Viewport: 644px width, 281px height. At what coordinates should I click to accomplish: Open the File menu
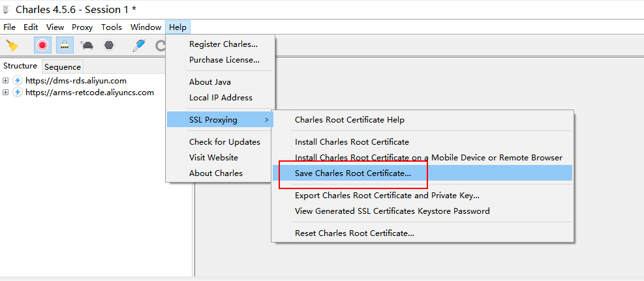[x=9, y=27]
